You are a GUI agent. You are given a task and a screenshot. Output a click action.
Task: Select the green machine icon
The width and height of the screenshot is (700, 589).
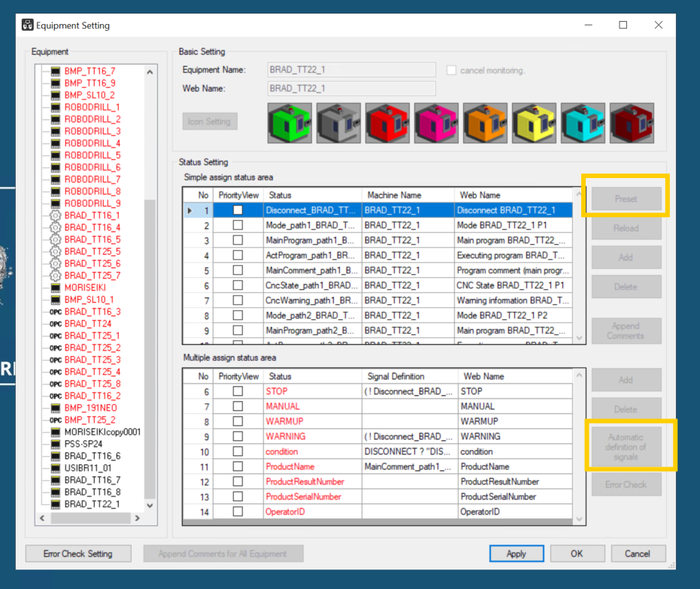(x=289, y=123)
